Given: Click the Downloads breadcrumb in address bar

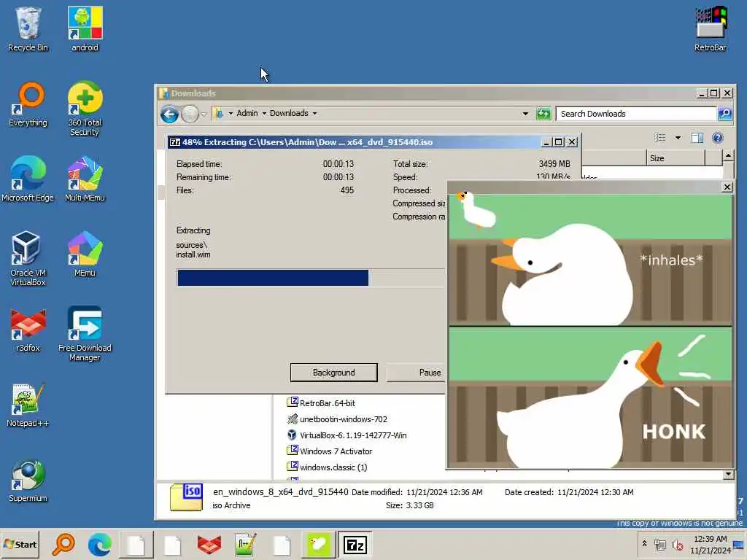Looking at the screenshot, I should coord(289,113).
